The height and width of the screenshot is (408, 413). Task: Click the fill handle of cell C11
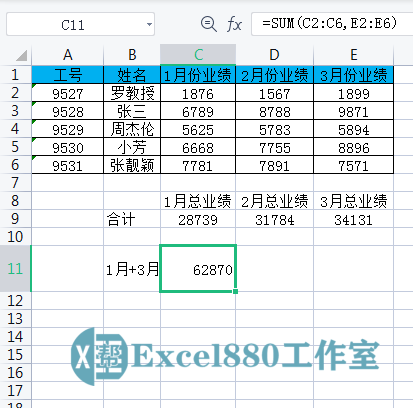[235, 291]
